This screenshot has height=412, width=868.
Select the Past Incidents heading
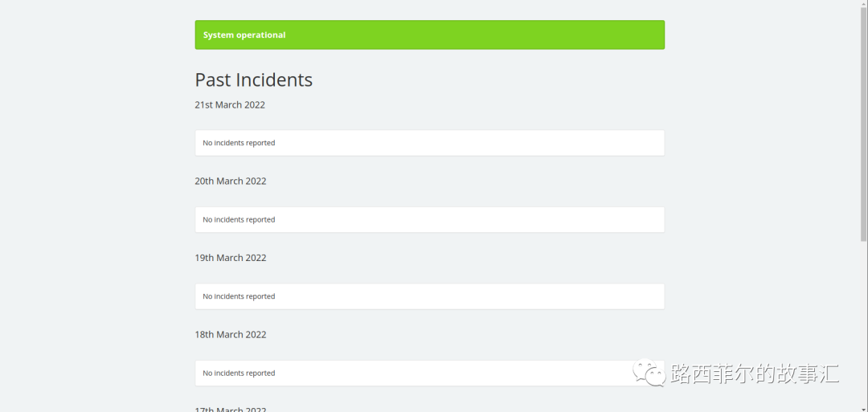click(253, 80)
